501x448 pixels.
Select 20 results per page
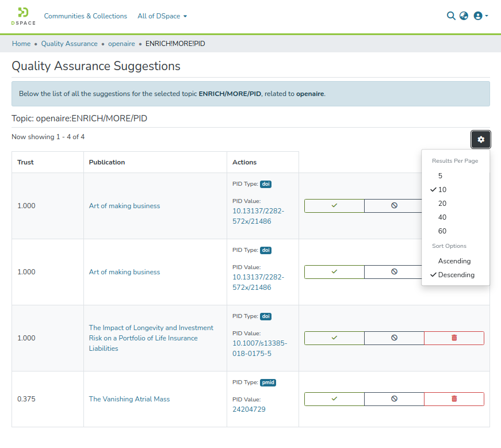click(442, 204)
